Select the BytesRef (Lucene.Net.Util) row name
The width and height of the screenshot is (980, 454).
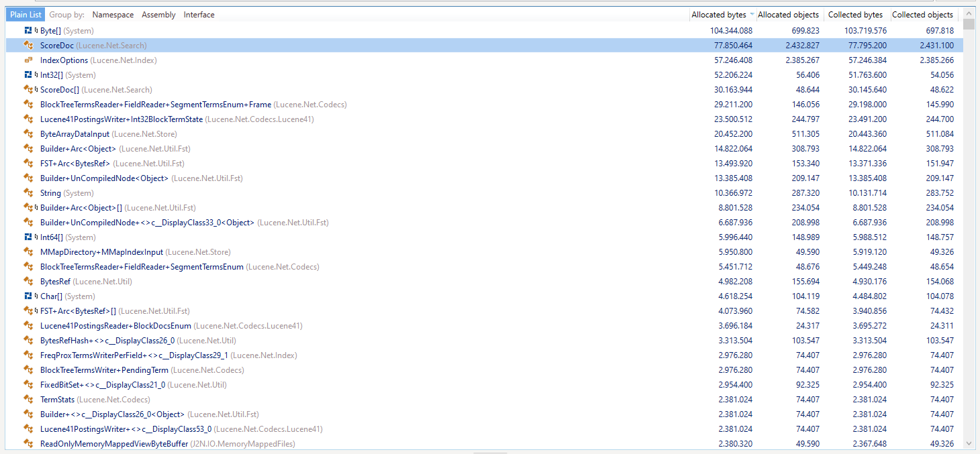[86, 282]
